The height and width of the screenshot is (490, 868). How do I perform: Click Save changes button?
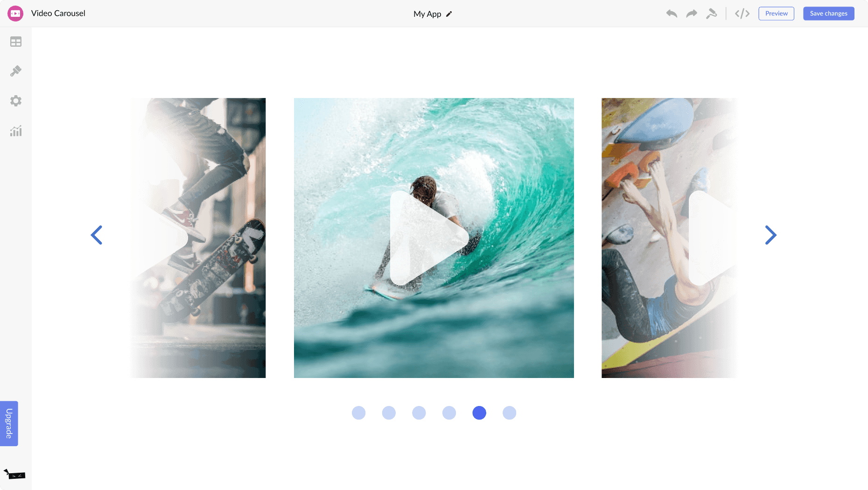pyautogui.click(x=828, y=14)
